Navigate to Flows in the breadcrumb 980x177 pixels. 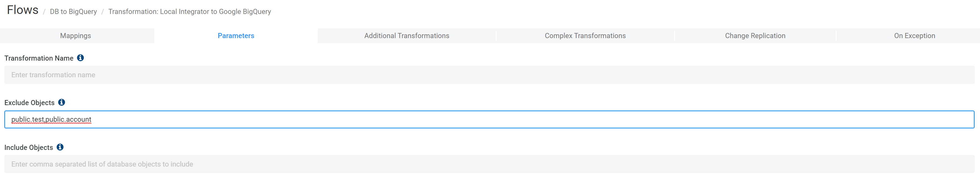(x=23, y=10)
